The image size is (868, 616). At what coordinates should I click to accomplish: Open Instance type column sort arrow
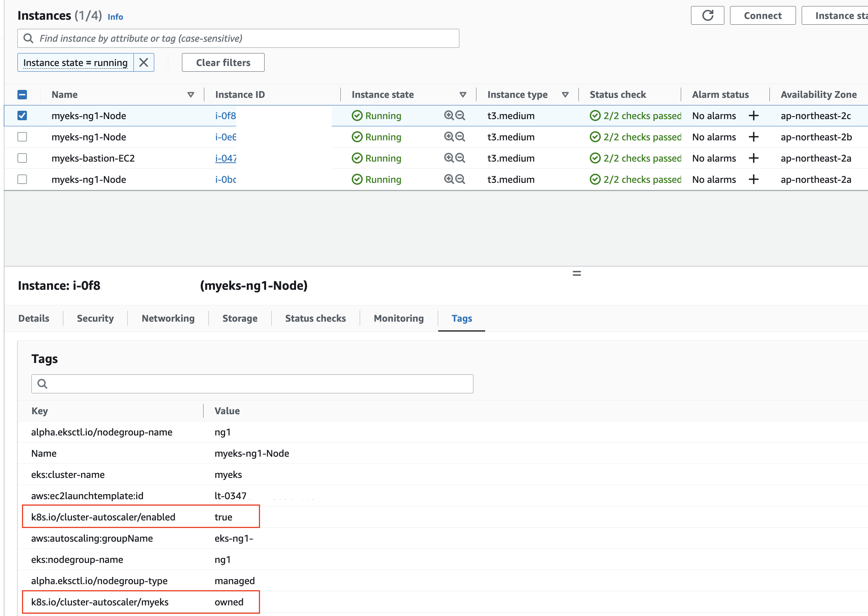(565, 94)
